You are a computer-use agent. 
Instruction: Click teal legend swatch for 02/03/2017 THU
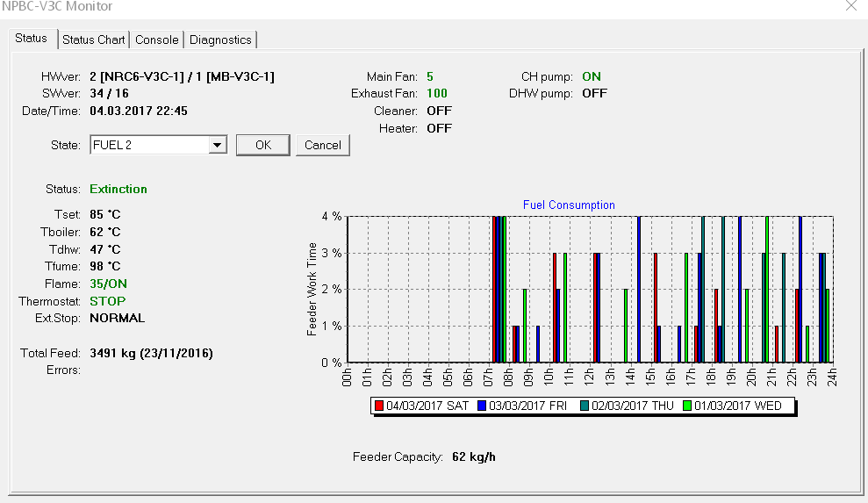tap(585, 406)
